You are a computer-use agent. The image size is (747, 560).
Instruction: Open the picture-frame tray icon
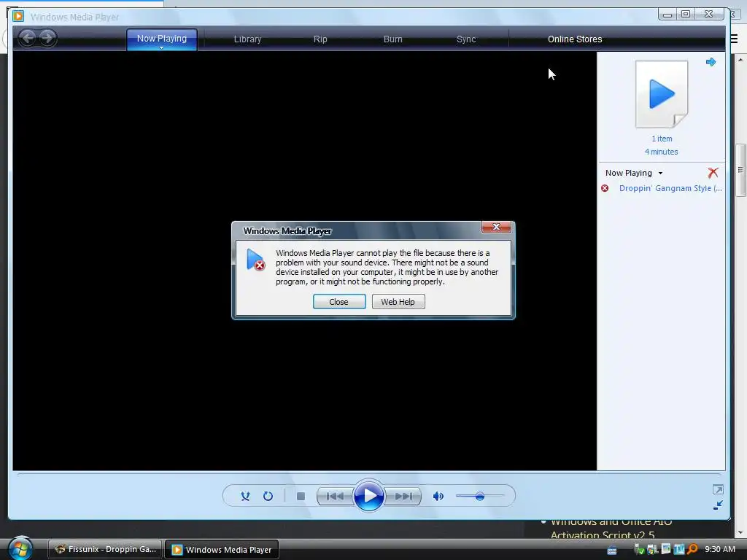[666, 549]
